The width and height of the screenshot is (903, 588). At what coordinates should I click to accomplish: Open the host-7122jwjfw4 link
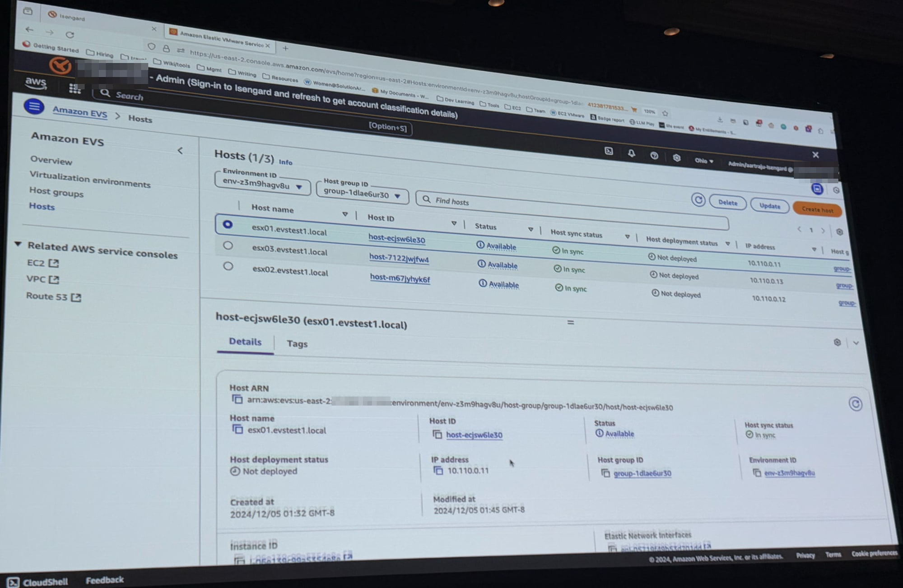tap(399, 258)
